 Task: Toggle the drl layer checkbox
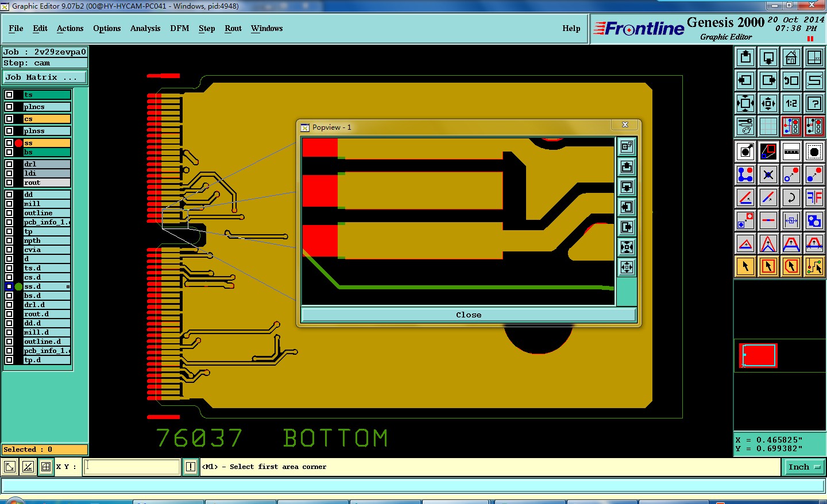(9, 164)
